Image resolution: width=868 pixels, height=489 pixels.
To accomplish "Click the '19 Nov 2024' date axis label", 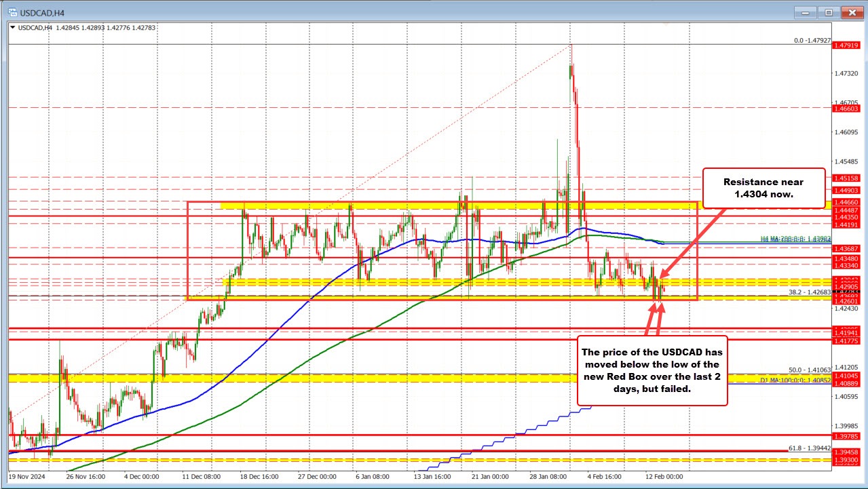I will click(28, 476).
